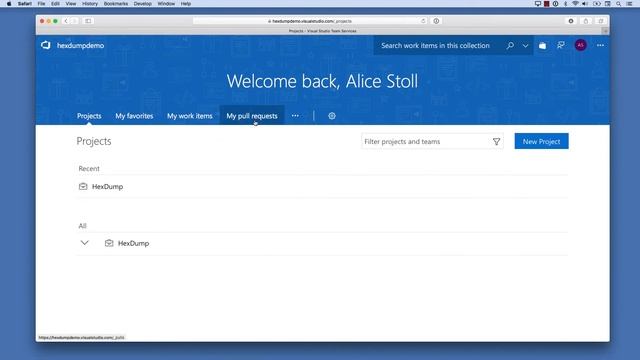Screen dimensions: 640x360
Task: Open the File menu
Action: (x=41, y=4)
